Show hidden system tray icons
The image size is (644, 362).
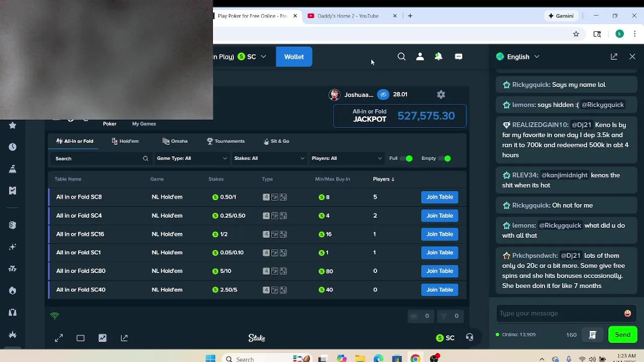[542, 359]
